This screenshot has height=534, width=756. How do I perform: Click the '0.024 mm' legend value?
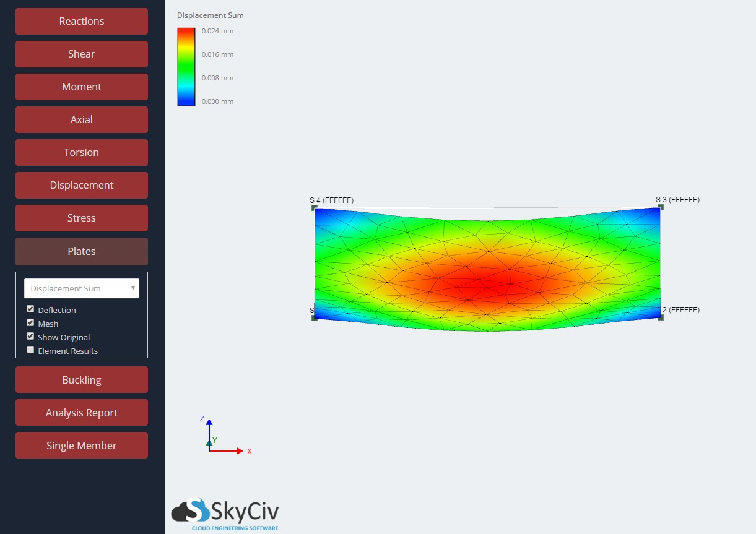pyautogui.click(x=218, y=31)
